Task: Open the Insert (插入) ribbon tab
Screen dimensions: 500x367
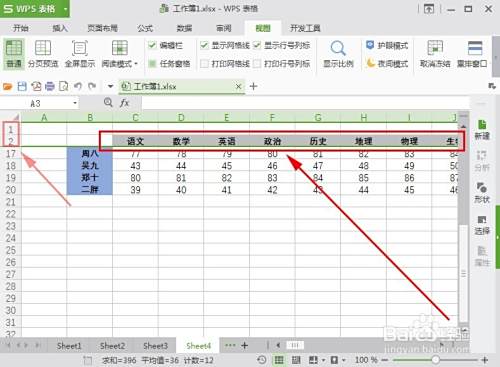Action: click(x=60, y=28)
